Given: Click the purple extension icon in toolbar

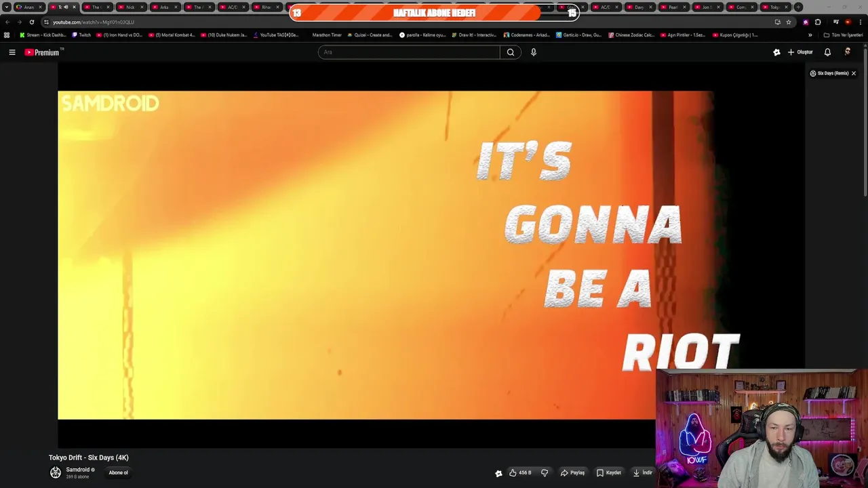Looking at the screenshot, I should 806,22.
